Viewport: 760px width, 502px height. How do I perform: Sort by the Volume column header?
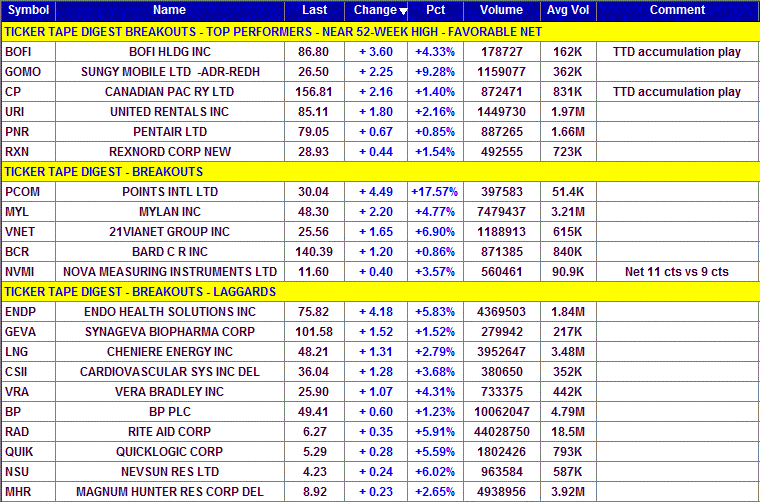tap(502, 10)
